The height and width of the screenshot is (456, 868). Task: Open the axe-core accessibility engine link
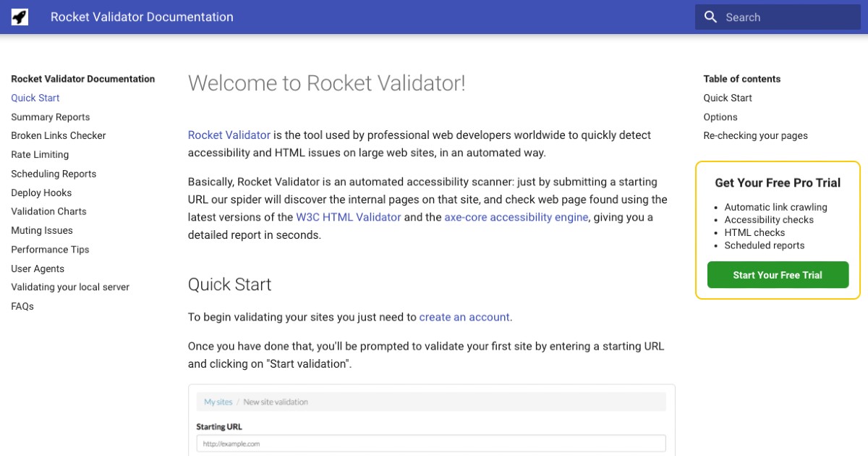[516, 216]
